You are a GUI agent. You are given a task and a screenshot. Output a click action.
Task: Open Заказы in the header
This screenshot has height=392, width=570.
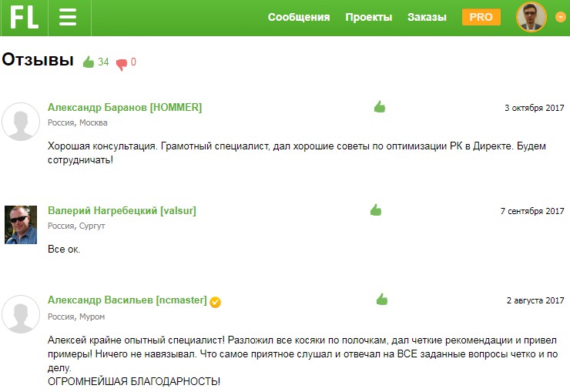coord(427,17)
